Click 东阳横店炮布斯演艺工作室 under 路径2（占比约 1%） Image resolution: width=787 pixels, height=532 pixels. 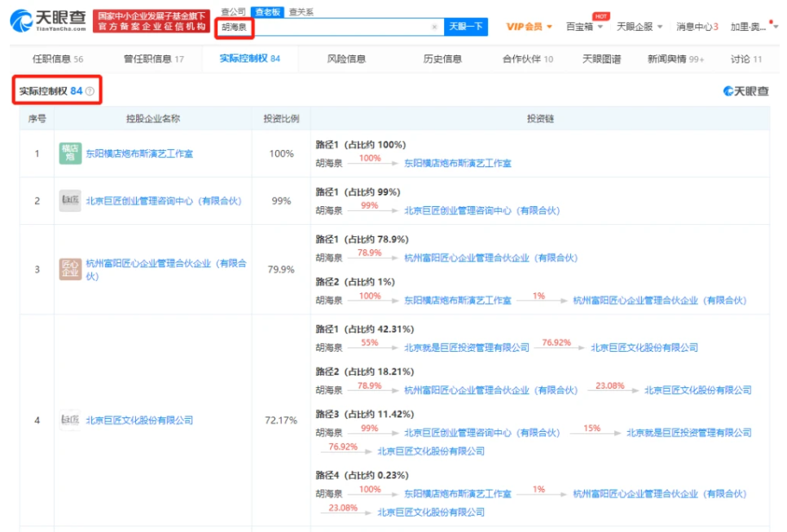click(x=458, y=300)
